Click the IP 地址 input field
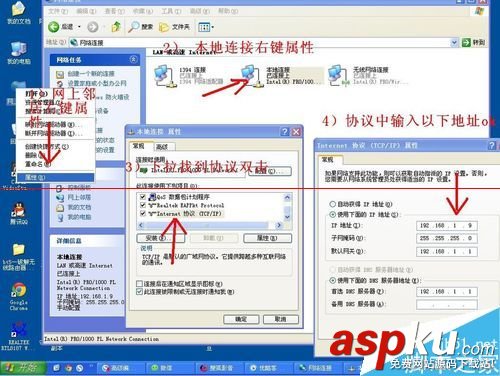The width and height of the screenshot is (500, 376). (x=447, y=226)
